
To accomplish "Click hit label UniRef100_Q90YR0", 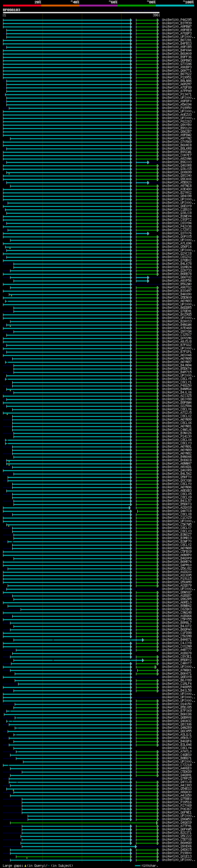I will 177,125.
